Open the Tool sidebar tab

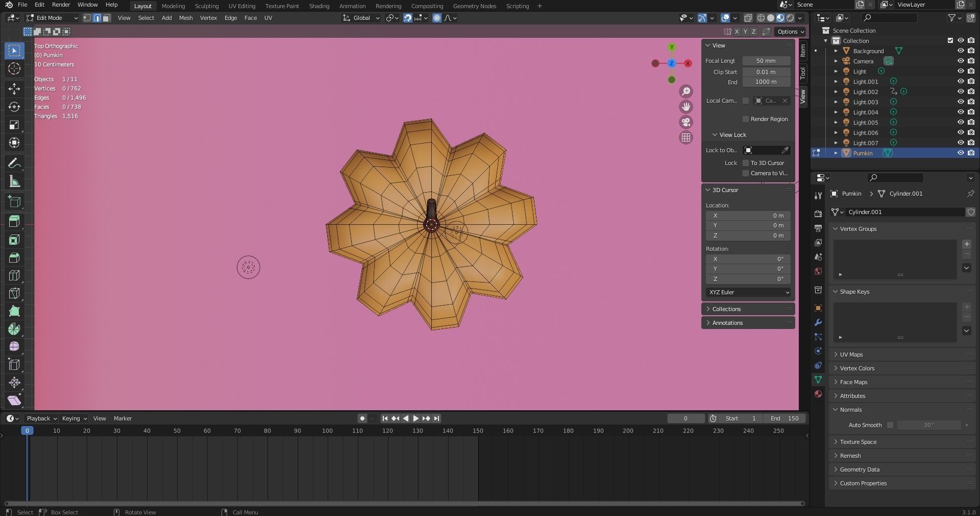(803, 73)
